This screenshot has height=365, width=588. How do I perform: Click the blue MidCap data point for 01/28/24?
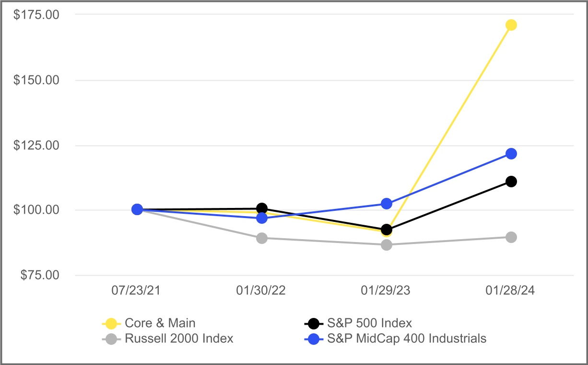(x=511, y=154)
